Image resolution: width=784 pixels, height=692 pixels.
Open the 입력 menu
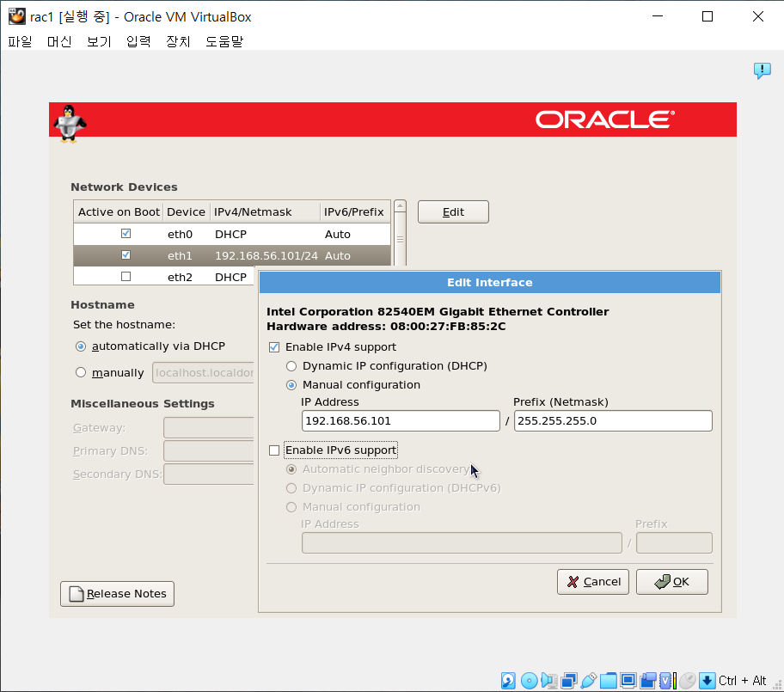pyautogui.click(x=138, y=41)
